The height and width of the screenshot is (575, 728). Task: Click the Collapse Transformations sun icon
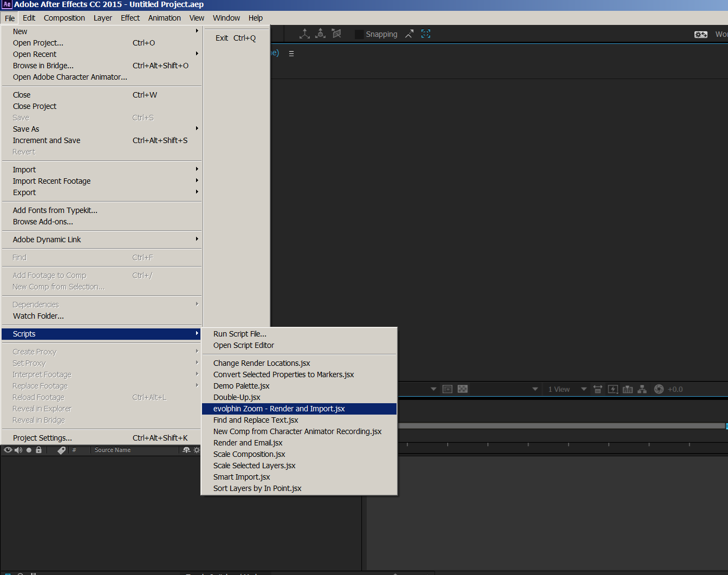[x=197, y=450]
